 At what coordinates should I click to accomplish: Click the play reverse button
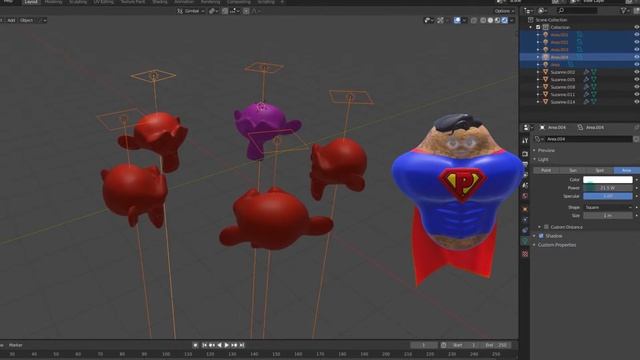[x=220, y=345]
